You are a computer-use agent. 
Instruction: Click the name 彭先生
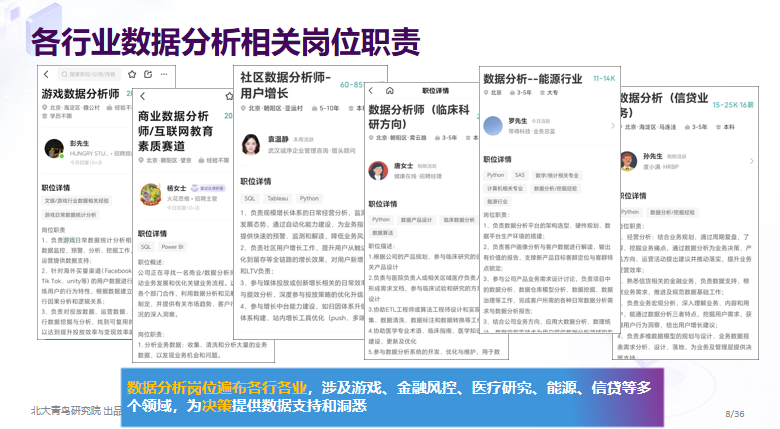click(80, 143)
